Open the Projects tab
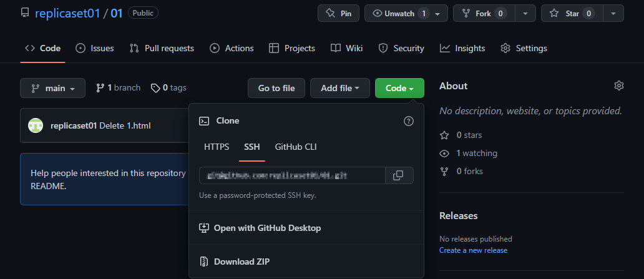This screenshot has width=644, height=279. (292, 48)
